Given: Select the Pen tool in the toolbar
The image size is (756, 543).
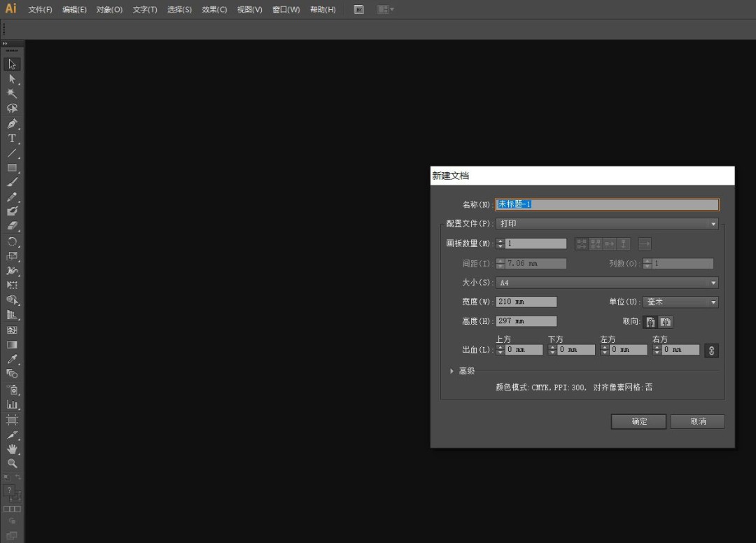Looking at the screenshot, I should pyautogui.click(x=12, y=124).
